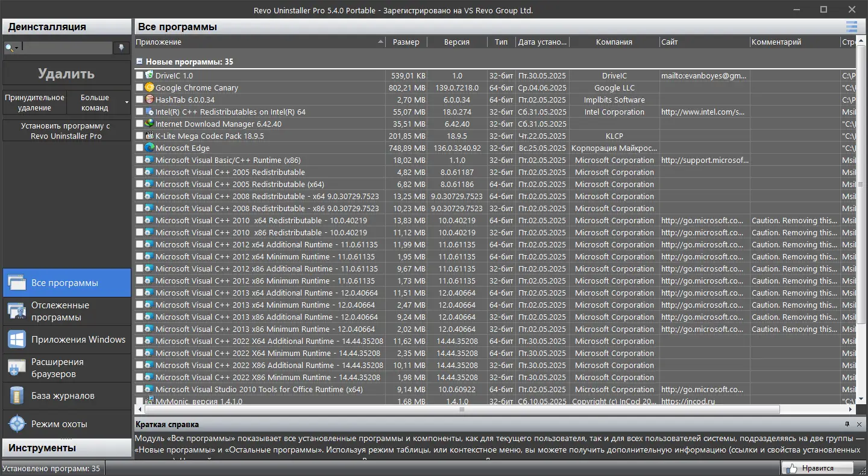This screenshot has width=868, height=476.
Task: Check the Microsoft Edge checkbox
Action: (140, 148)
